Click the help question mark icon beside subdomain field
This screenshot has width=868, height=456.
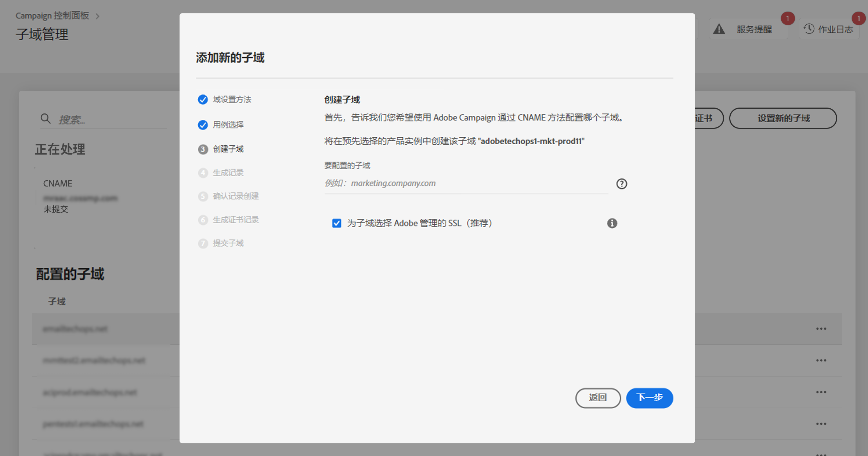621,184
